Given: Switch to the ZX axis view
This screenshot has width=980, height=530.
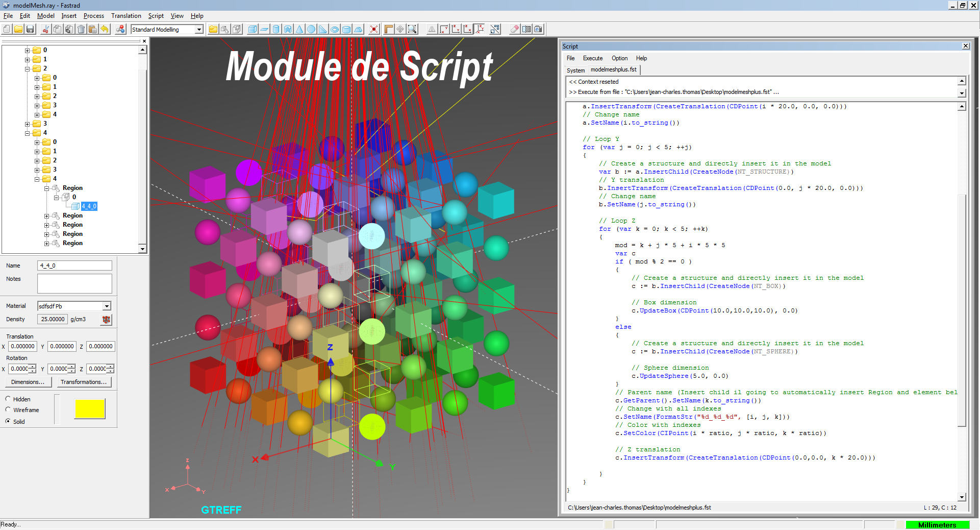Looking at the screenshot, I should pyautogui.click(x=467, y=29).
